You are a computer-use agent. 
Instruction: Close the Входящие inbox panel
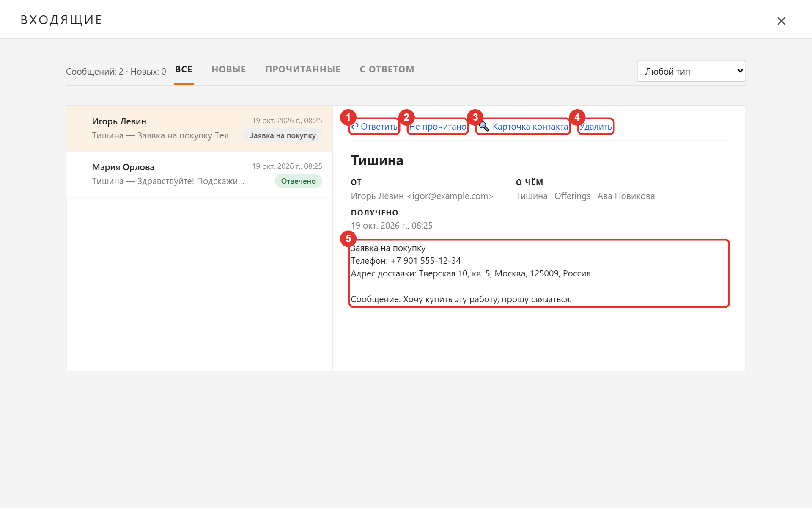(781, 21)
